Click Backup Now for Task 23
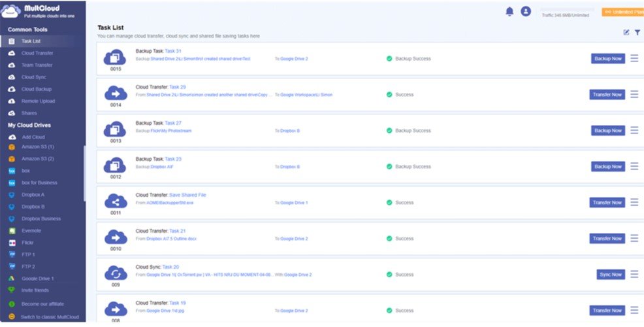 coord(608,167)
